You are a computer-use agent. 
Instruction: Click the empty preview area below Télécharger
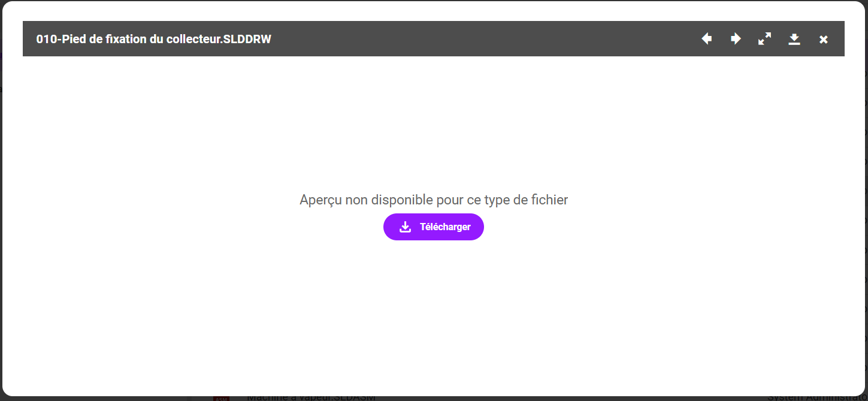(433, 312)
